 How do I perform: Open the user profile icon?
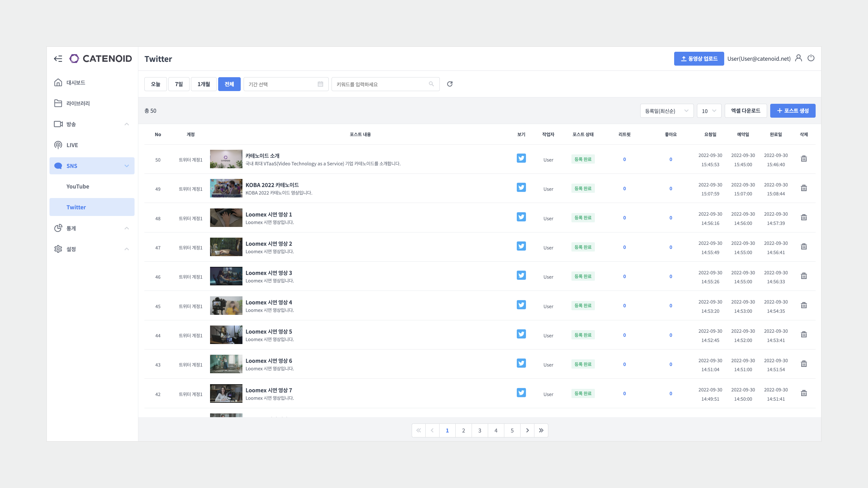[x=798, y=58]
